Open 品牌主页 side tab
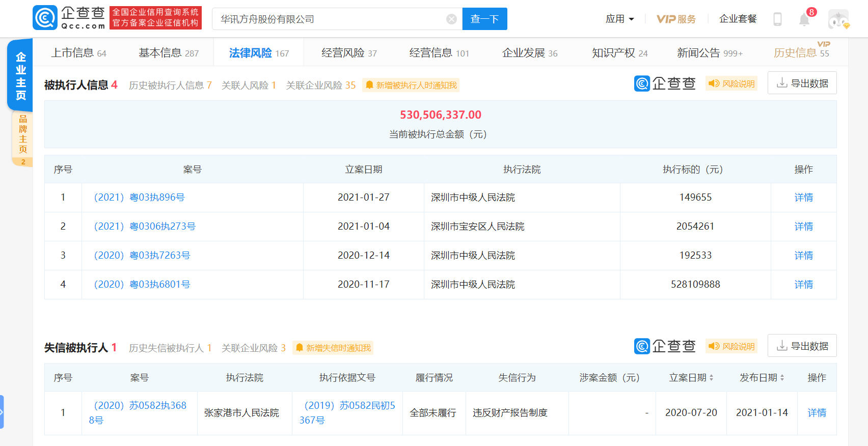868x446 pixels. (x=22, y=137)
